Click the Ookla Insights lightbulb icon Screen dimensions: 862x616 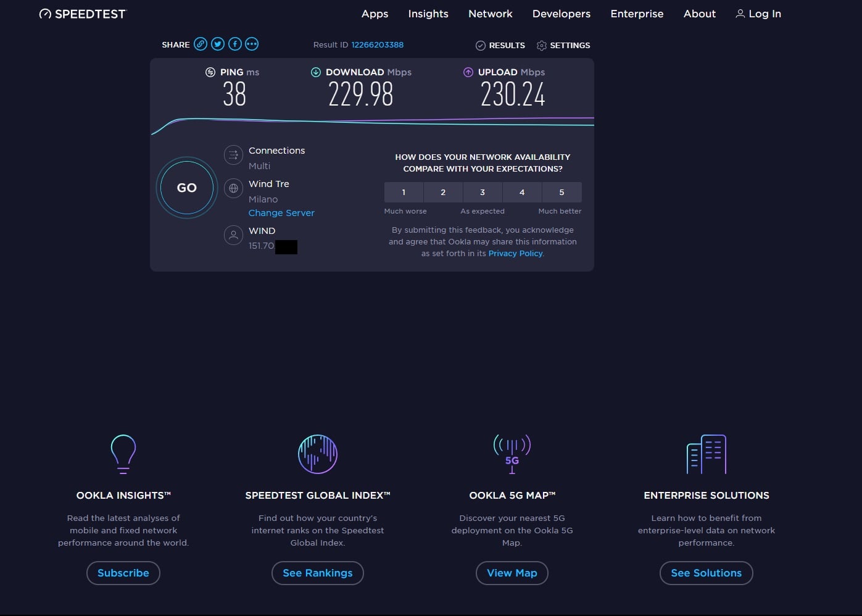click(x=123, y=454)
